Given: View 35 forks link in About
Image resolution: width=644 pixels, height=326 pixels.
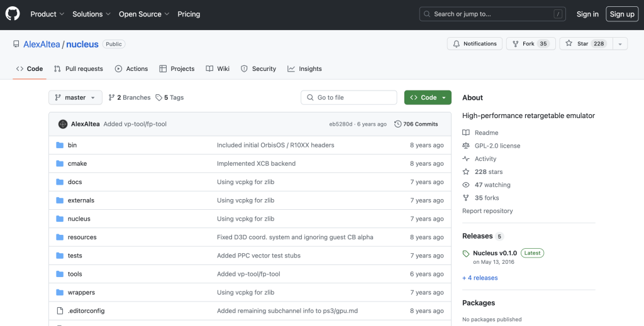Looking at the screenshot, I should 481,198.
